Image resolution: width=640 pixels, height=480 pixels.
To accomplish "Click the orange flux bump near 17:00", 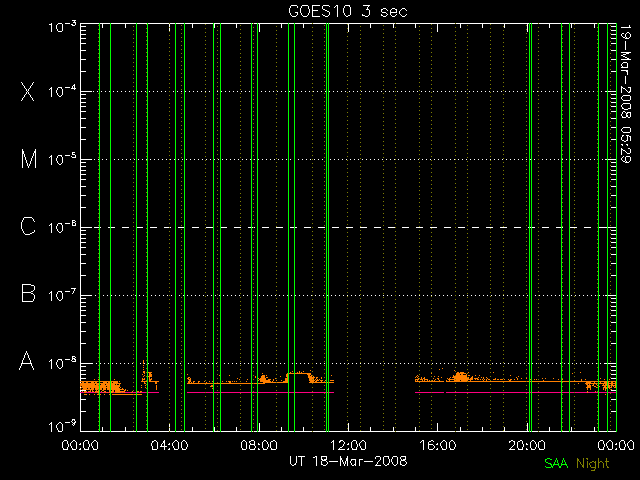I will pos(461,376).
